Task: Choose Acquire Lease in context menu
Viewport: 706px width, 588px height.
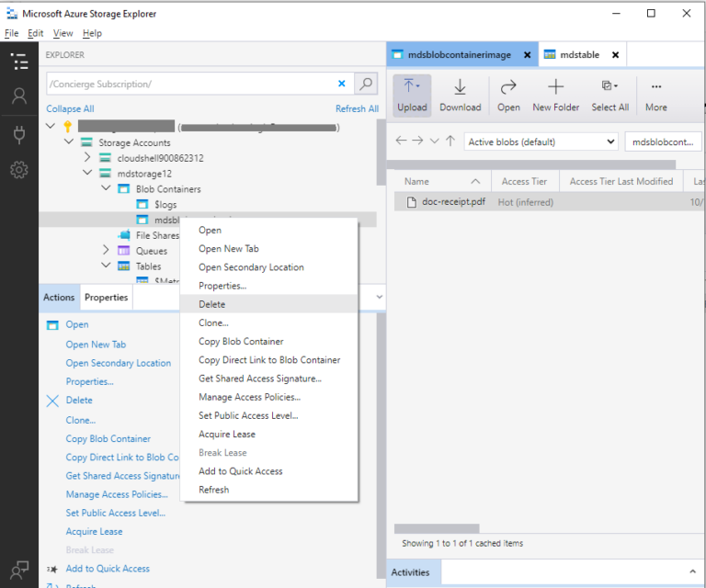Action: point(268,435)
